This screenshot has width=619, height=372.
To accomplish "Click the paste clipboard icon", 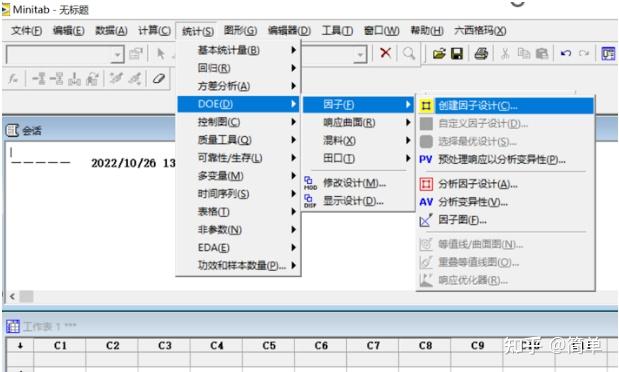I will (x=542, y=53).
